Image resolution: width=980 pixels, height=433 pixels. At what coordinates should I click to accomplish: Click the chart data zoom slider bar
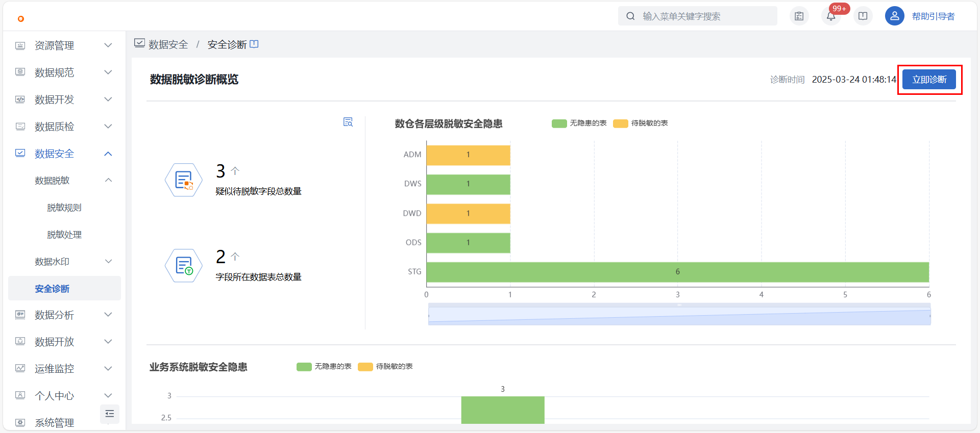tap(679, 314)
